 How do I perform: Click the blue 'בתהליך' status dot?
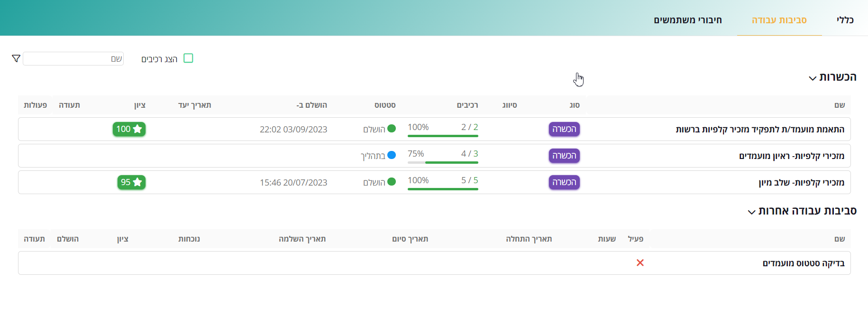point(392,155)
